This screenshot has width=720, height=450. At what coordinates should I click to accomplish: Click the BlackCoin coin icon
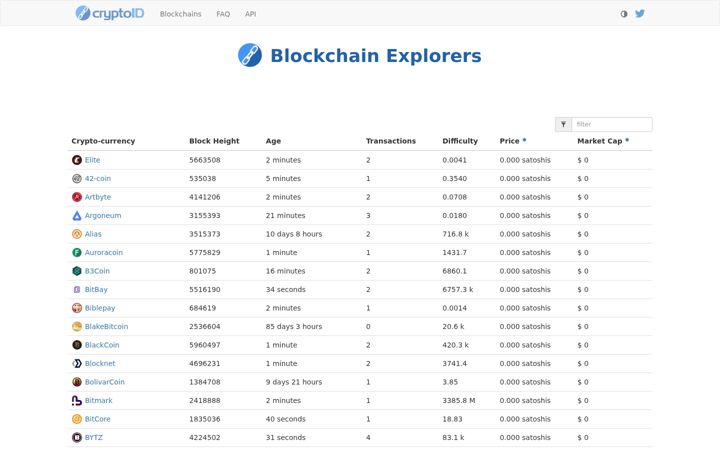click(x=77, y=345)
